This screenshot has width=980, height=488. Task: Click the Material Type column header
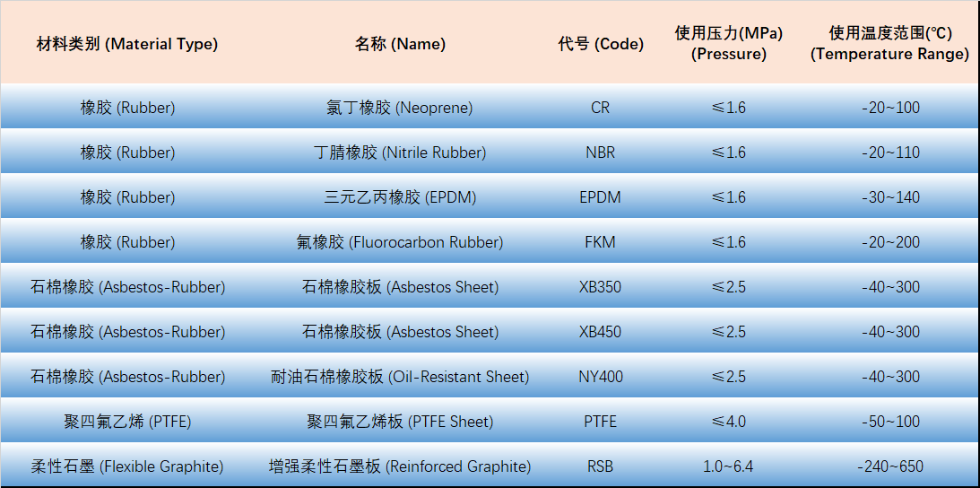127,44
